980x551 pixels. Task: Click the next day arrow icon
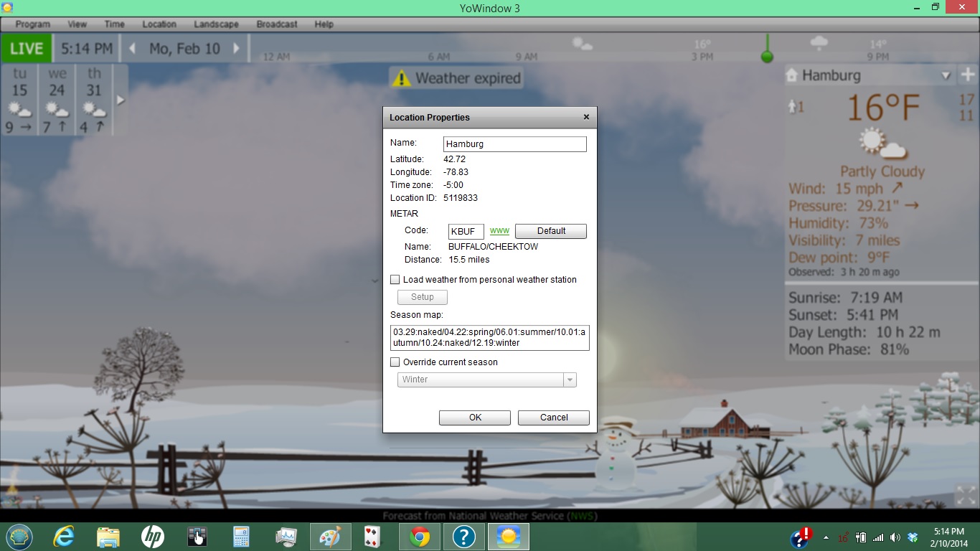click(x=236, y=49)
